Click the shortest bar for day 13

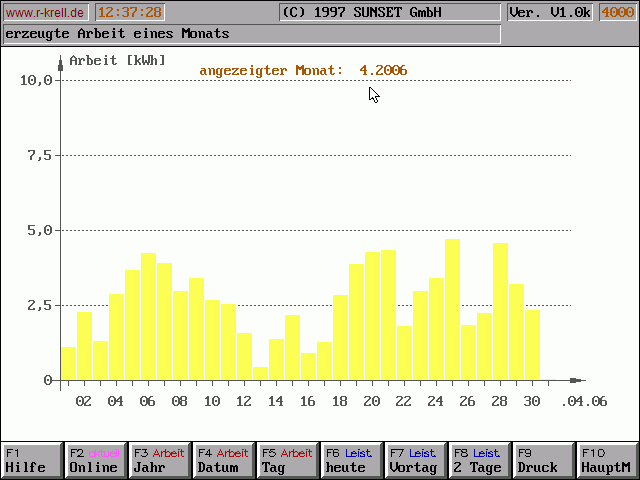coord(261,373)
